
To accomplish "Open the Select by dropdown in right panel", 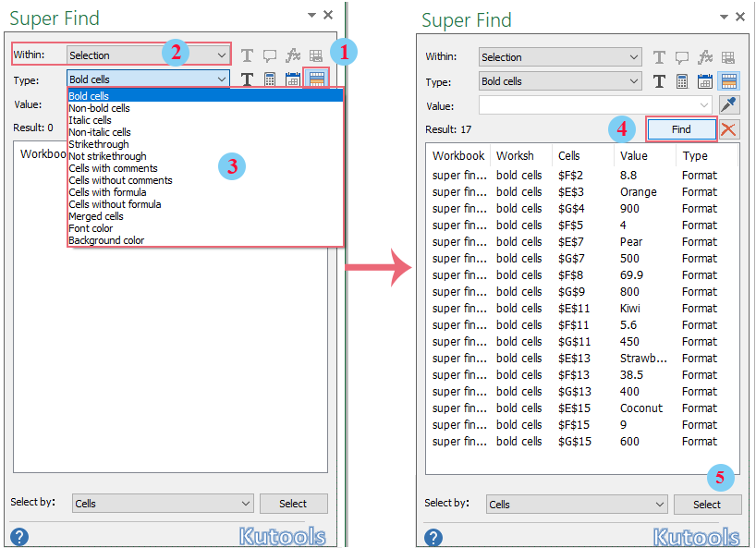I will pyautogui.click(x=658, y=505).
